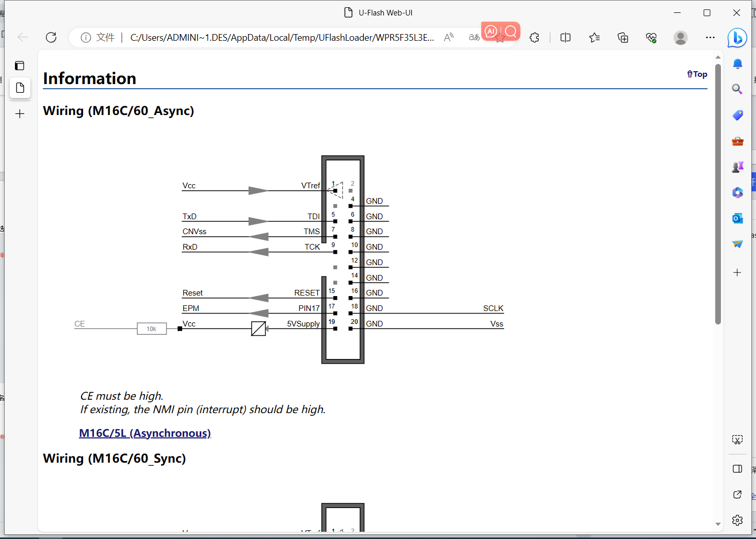The width and height of the screenshot is (756, 539).
Task: Open sidebar notifications bell
Action: click(x=737, y=63)
